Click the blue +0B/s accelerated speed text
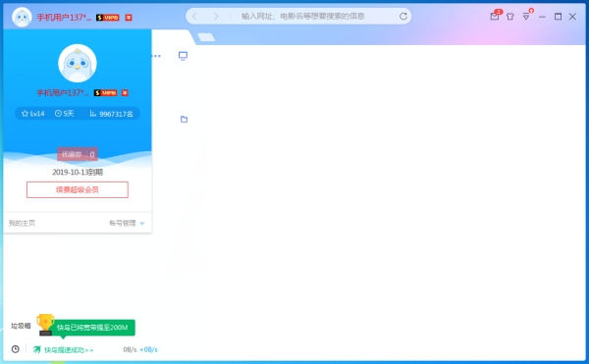Viewport: 589px width, 364px height. click(149, 349)
